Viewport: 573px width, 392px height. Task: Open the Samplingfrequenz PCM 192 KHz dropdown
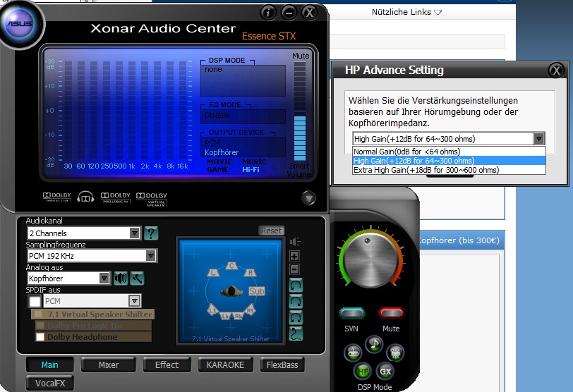click(92, 256)
